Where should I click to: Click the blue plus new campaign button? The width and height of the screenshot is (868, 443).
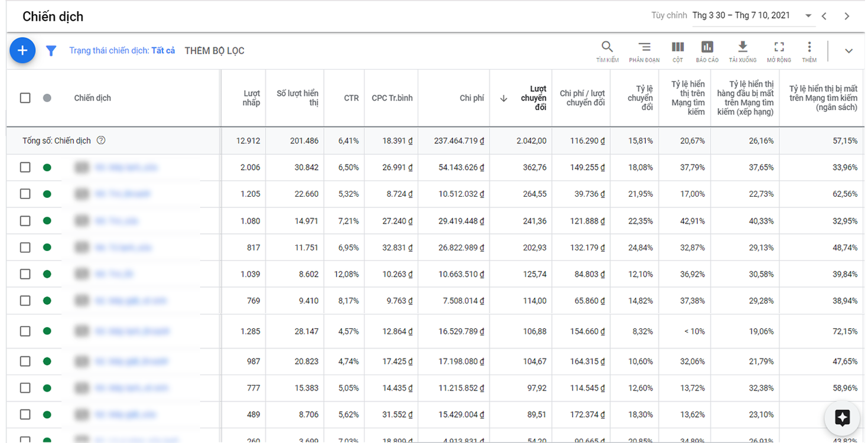pos(22,51)
